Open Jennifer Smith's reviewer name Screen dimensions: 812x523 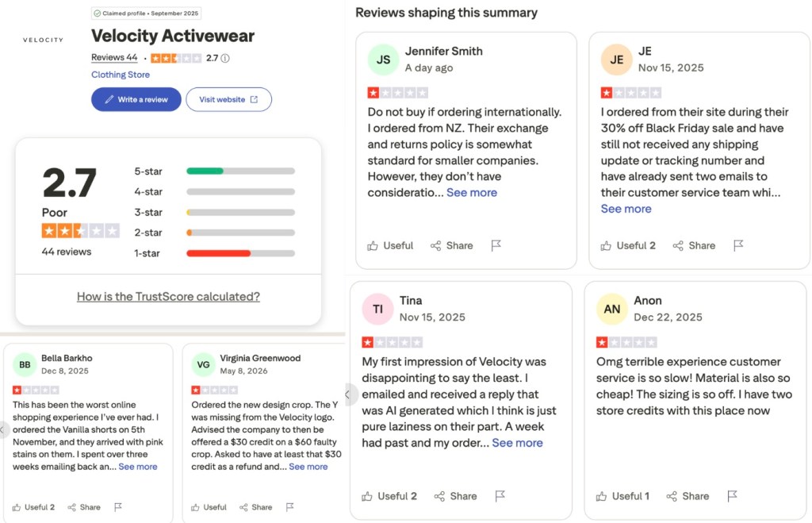pyautogui.click(x=444, y=52)
